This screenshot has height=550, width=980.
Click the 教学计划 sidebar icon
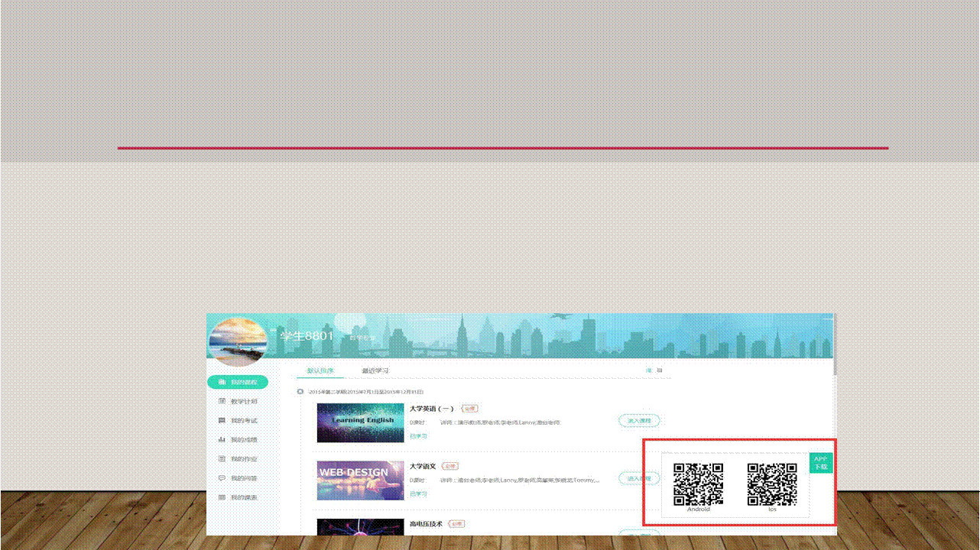coord(222,401)
